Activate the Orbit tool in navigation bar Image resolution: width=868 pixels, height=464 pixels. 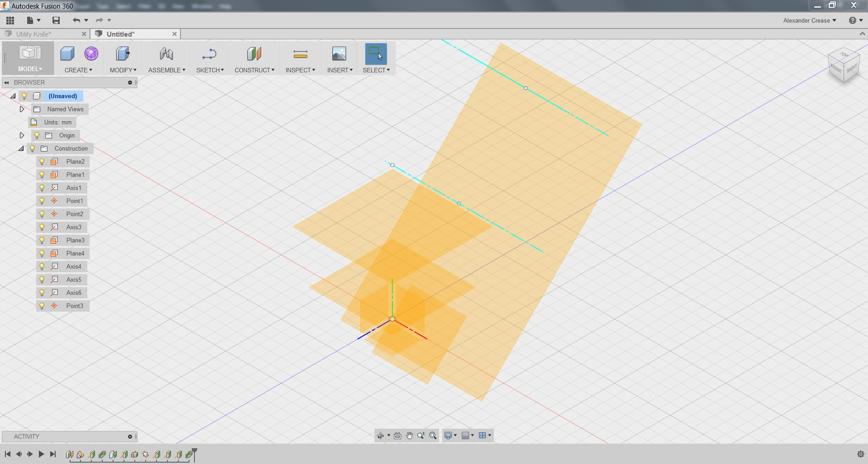tap(380, 436)
